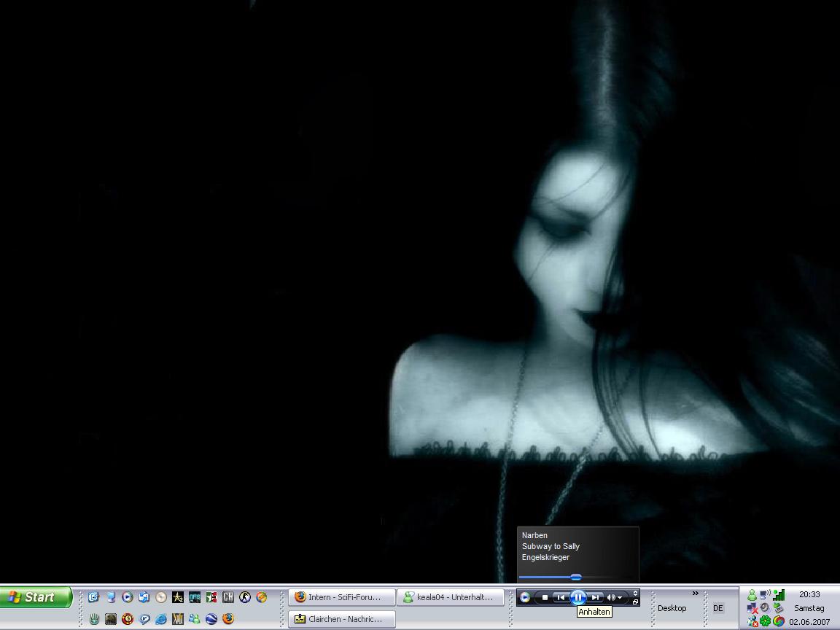Skip to the next track
840x630 pixels.
tap(596, 597)
